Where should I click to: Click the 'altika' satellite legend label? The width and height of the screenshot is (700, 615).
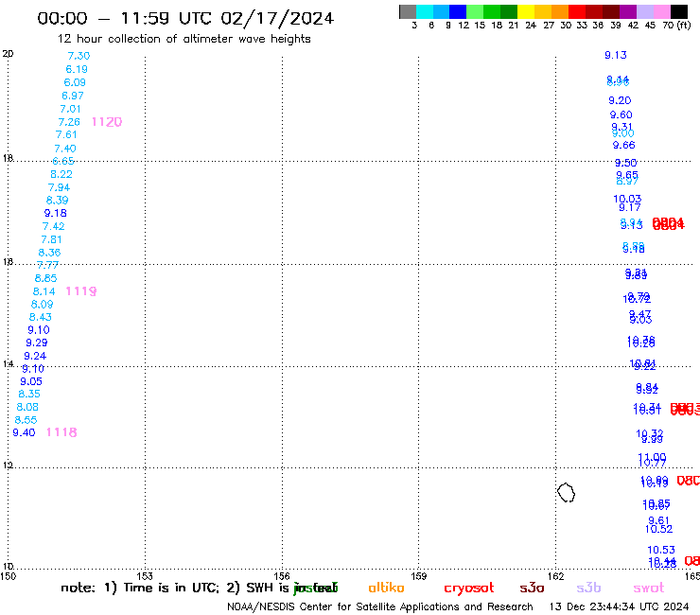coord(386,588)
